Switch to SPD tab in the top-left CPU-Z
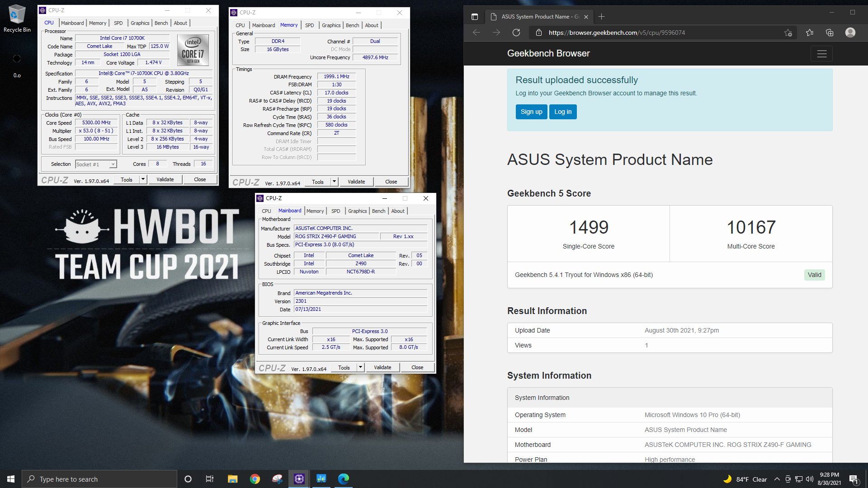Image resolution: width=868 pixels, height=488 pixels. pyautogui.click(x=118, y=23)
